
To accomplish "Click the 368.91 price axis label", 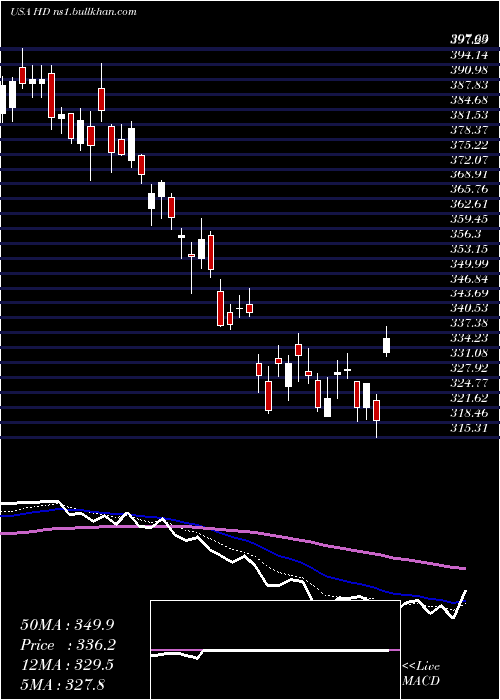I will click(x=469, y=175).
